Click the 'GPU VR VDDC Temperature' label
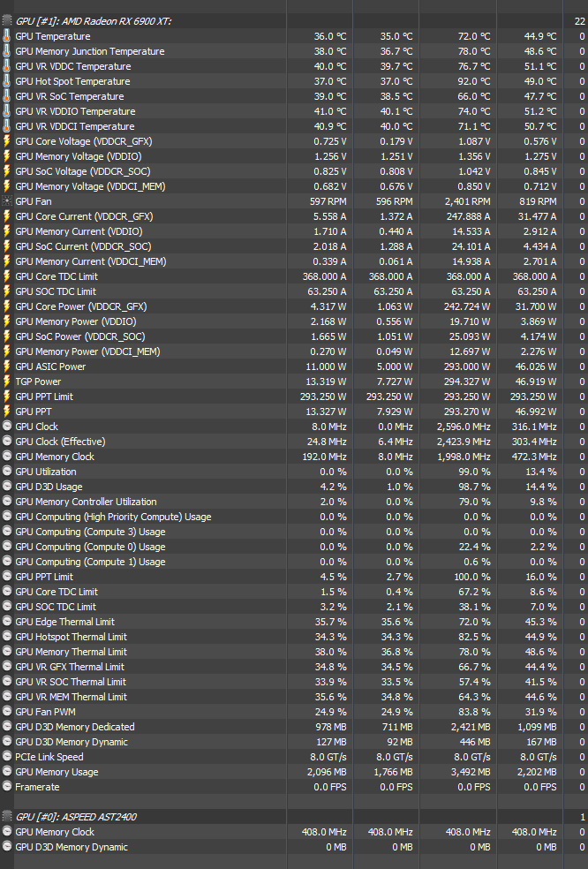The image size is (588, 869). [73, 66]
